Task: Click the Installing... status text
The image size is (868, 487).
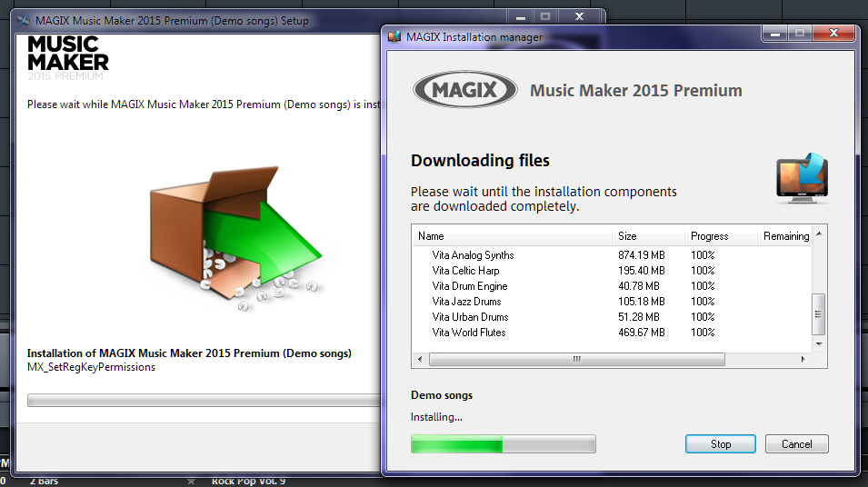Action: [x=436, y=417]
